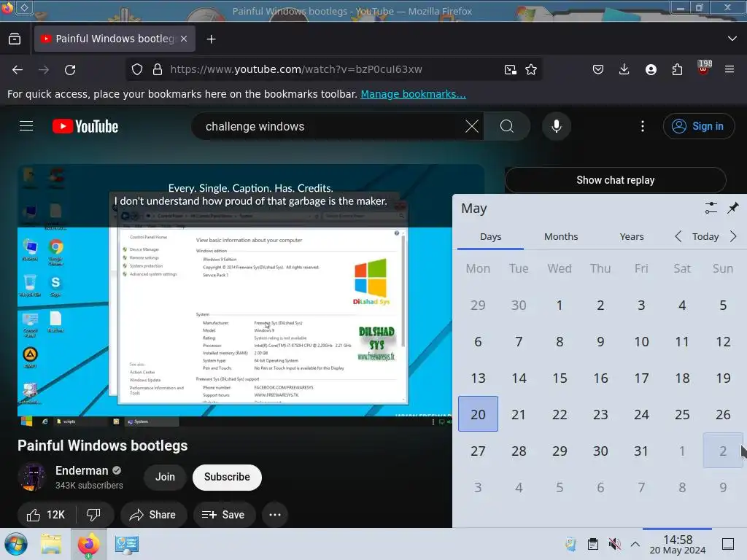Jump to Today in the calendar

(705, 237)
